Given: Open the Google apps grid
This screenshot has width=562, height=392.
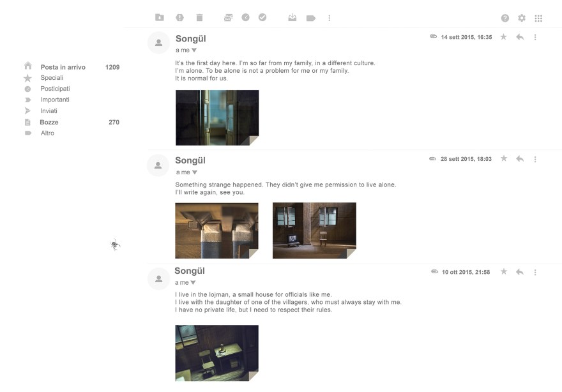Looking at the screenshot, I should (x=538, y=19).
